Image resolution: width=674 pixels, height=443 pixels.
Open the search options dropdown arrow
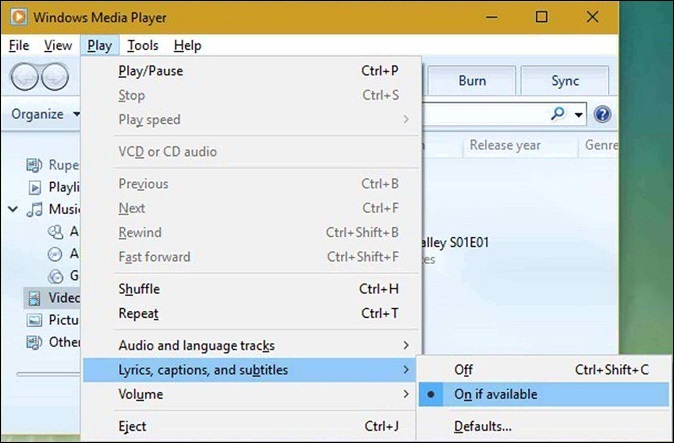(x=579, y=115)
